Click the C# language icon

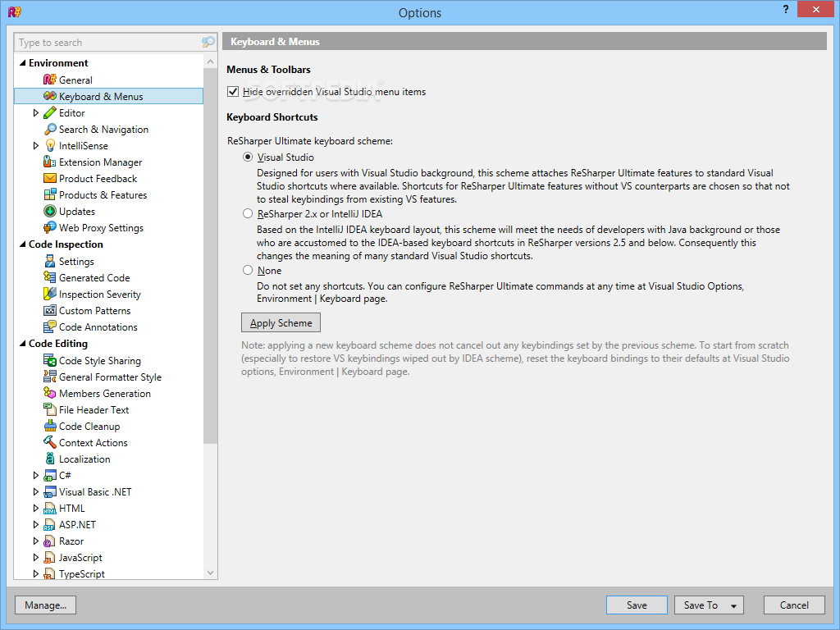(x=50, y=476)
